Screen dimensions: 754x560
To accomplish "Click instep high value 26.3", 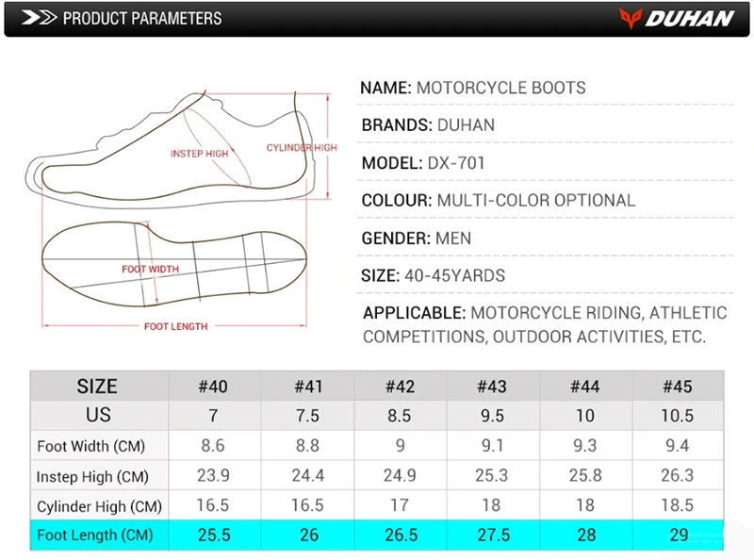I will coord(677,475).
